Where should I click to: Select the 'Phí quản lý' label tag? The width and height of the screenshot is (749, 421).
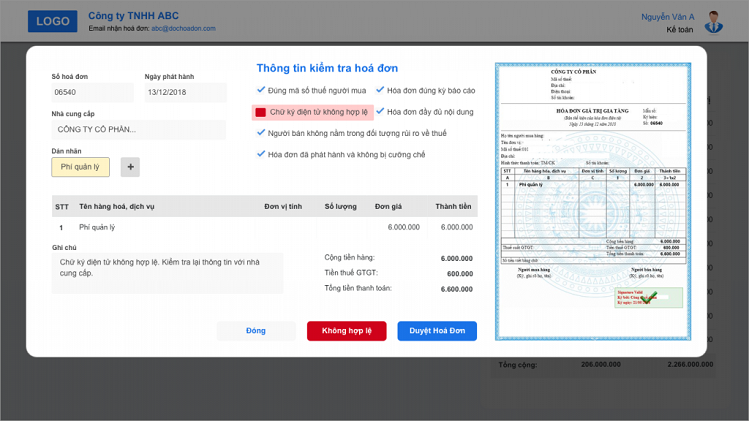80,167
